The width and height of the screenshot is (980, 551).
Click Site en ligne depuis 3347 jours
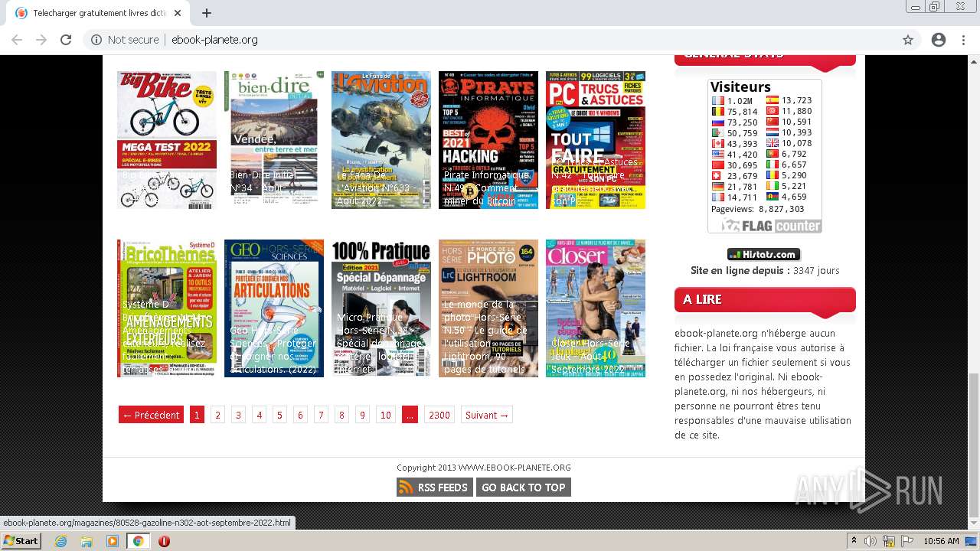pos(765,270)
